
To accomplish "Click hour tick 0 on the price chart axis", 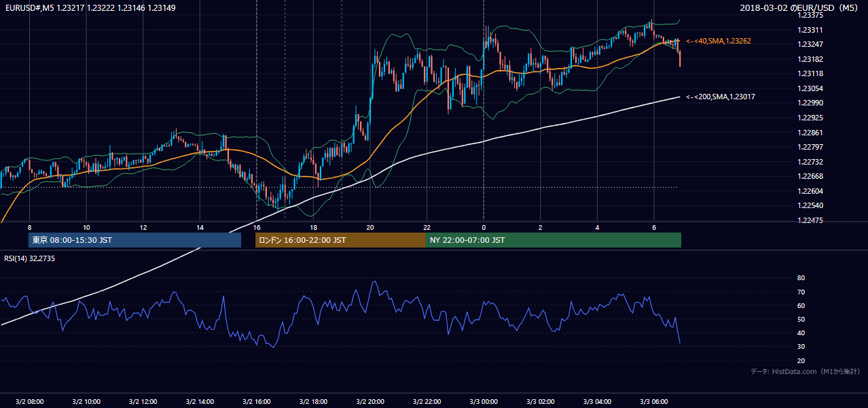I will (483, 227).
